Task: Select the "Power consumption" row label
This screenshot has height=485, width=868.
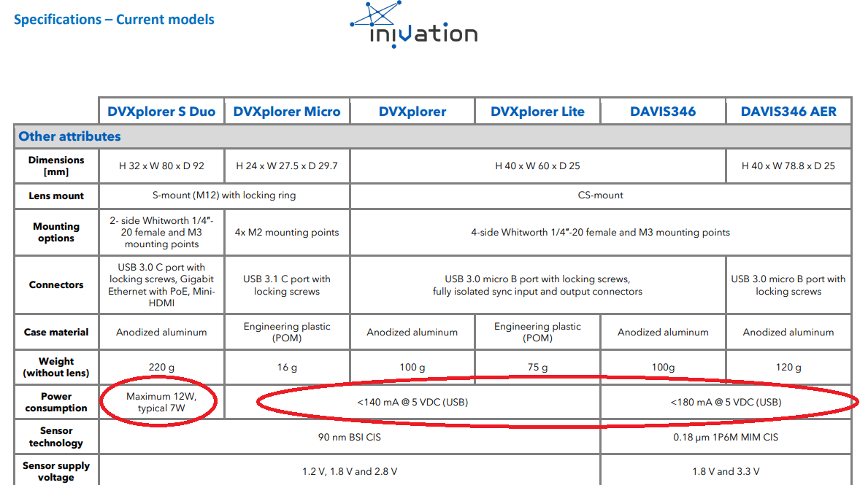Action: click(x=56, y=402)
